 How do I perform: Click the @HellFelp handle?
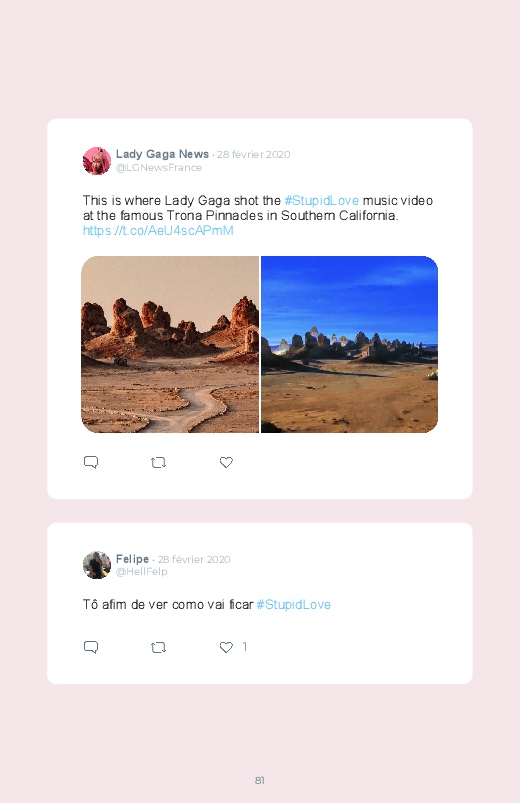pyautogui.click(x=141, y=572)
